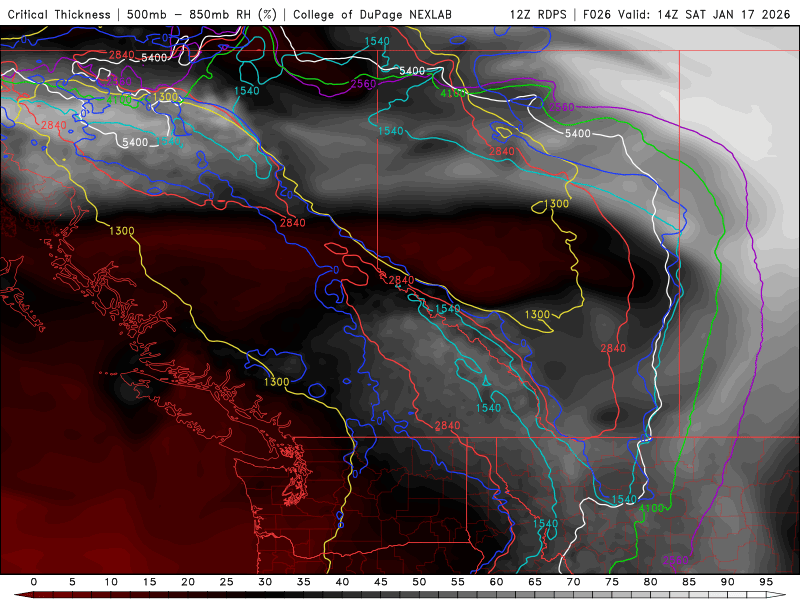Click the color scale label "95"
Screen dimensions: 800x600
[x=766, y=582]
